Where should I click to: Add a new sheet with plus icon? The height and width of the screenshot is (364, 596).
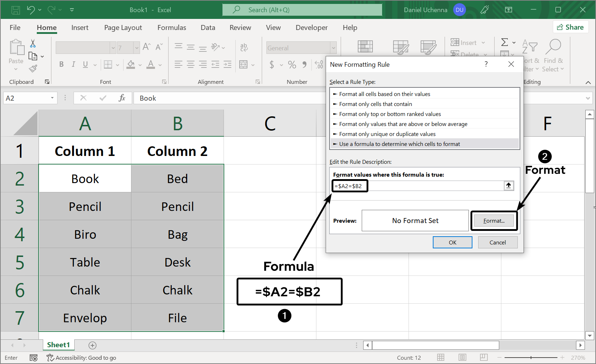pos(92,345)
